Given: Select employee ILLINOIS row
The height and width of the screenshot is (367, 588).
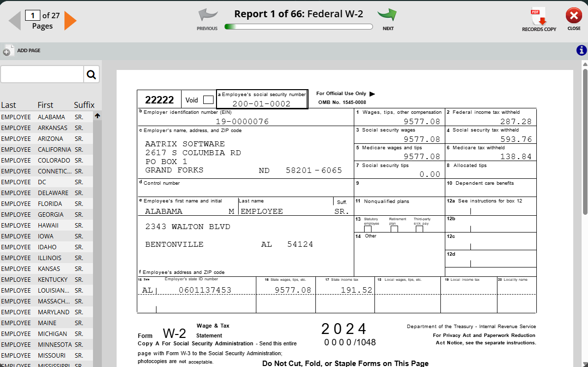Looking at the screenshot, I should point(47,259).
